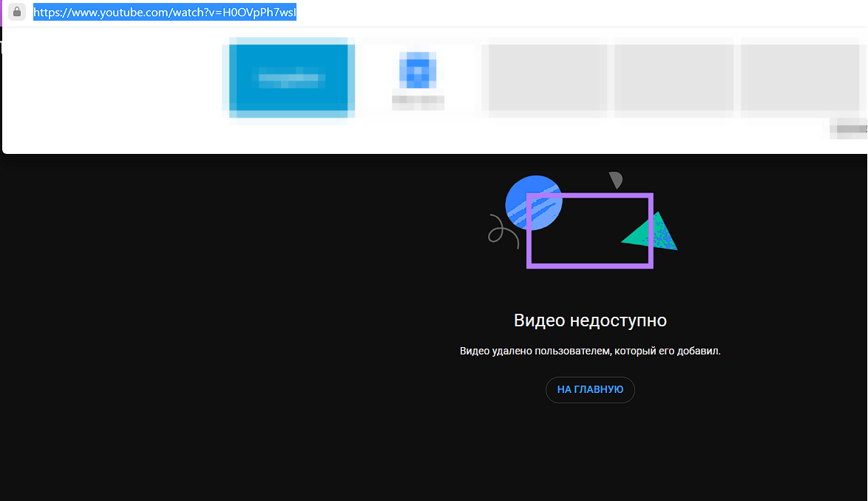Click the padlock security icon beside the address bar
Viewport: 868px width, 501px height.
tap(16, 12)
